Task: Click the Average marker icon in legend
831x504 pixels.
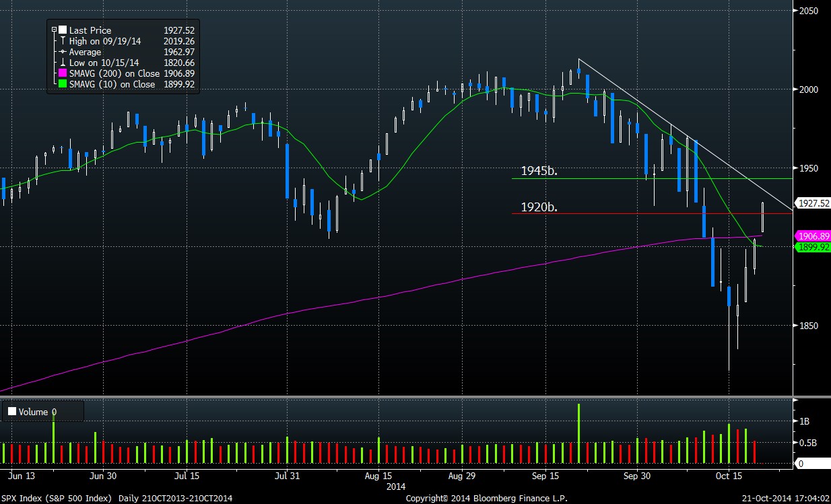Action: (63, 52)
